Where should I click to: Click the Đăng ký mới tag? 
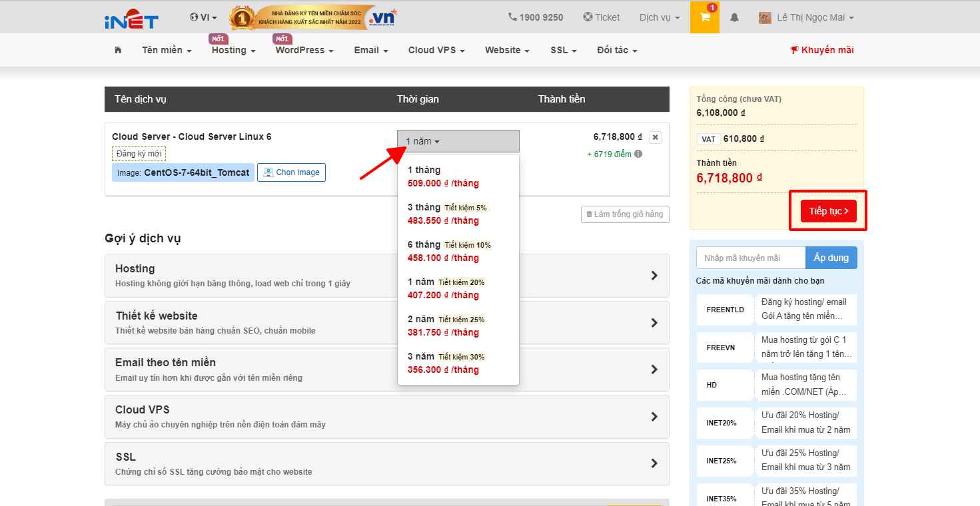pos(139,154)
